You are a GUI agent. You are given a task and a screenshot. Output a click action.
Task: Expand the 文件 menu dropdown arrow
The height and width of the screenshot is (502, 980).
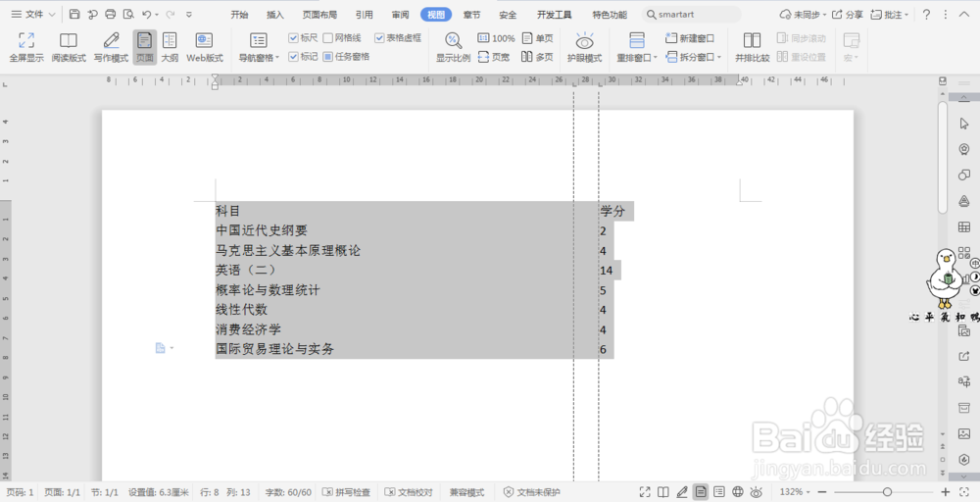click(52, 15)
